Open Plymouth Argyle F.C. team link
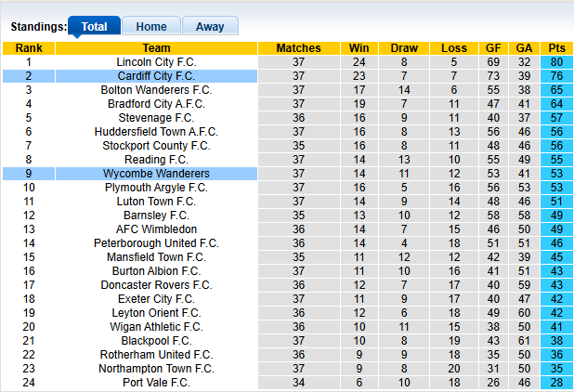 156,188
